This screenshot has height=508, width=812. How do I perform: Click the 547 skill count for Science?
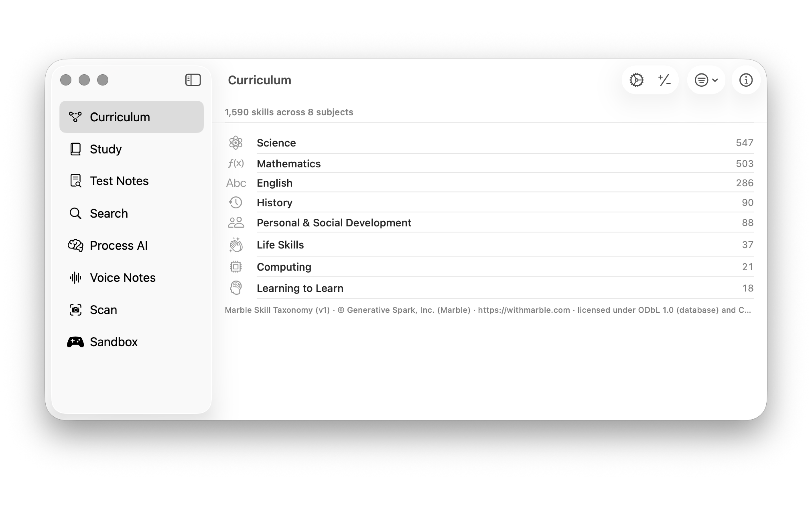click(x=745, y=143)
